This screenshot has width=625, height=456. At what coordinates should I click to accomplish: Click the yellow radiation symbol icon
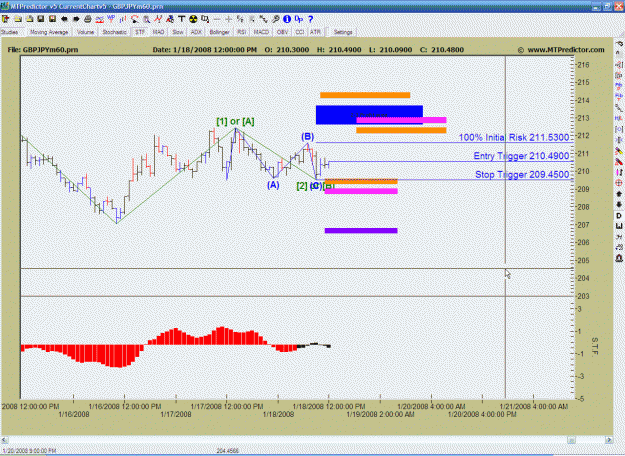click(x=193, y=19)
